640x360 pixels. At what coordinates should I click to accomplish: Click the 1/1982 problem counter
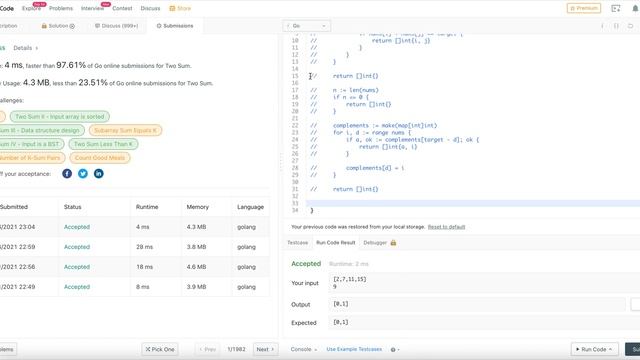(x=237, y=349)
